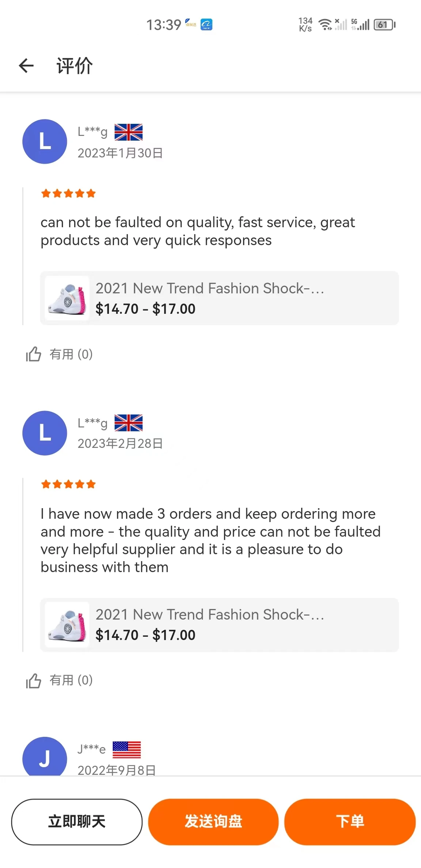Tap the five-star rating of first review
421x868 pixels.
click(68, 193)
